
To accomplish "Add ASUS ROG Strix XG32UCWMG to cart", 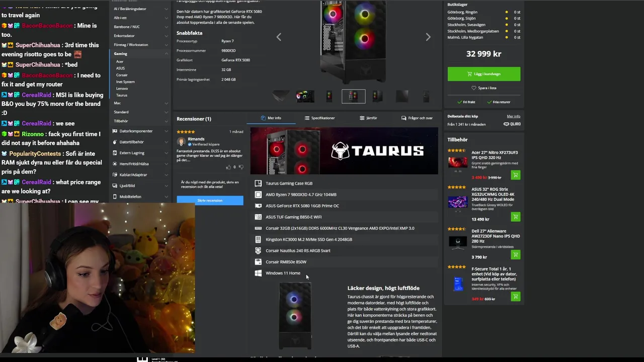I will (x=515, y=217).
